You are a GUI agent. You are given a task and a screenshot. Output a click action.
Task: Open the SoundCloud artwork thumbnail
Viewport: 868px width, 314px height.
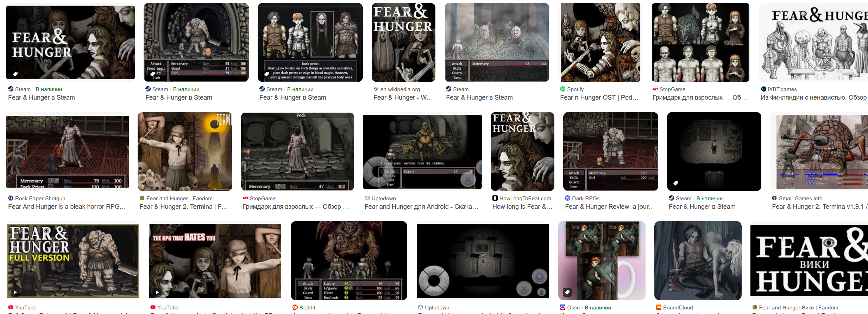(x=698, y=260)
